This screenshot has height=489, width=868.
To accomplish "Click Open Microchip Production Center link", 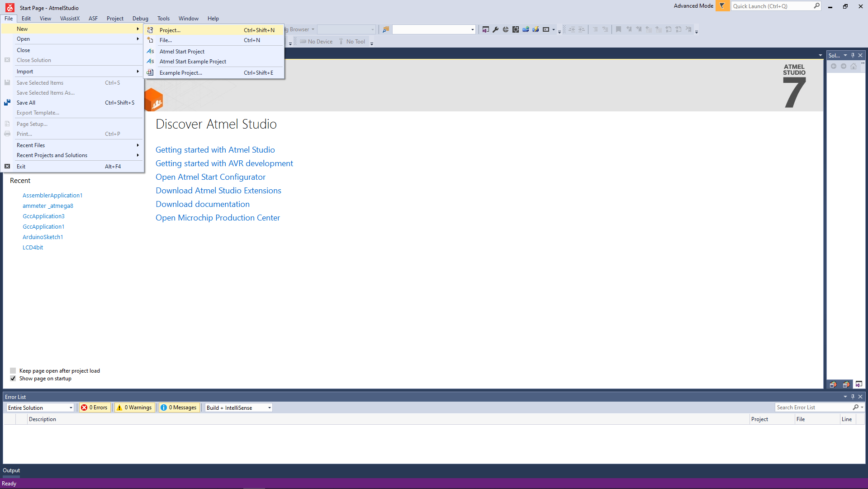I will pos(218,218).
